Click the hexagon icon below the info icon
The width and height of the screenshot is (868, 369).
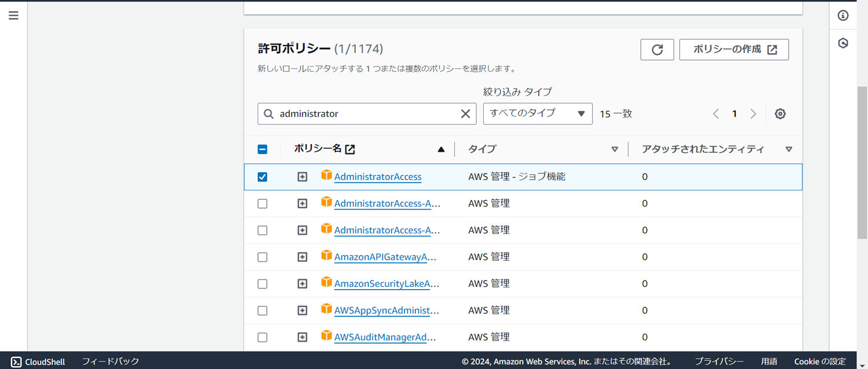pos(843,43)
